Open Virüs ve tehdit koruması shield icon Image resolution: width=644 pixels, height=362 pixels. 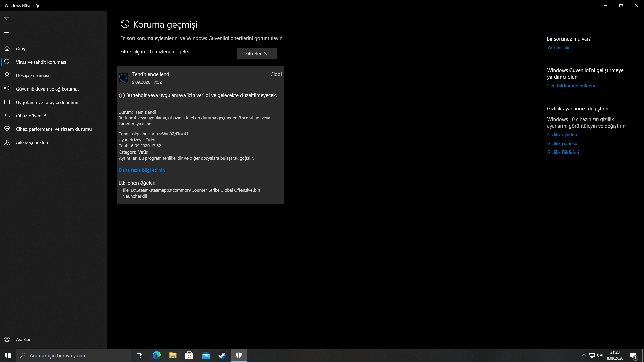point(7,62)
